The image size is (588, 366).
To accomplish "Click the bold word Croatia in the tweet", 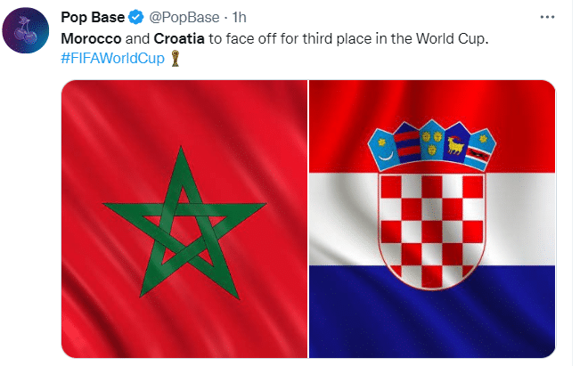I will [x=183, y=39].
